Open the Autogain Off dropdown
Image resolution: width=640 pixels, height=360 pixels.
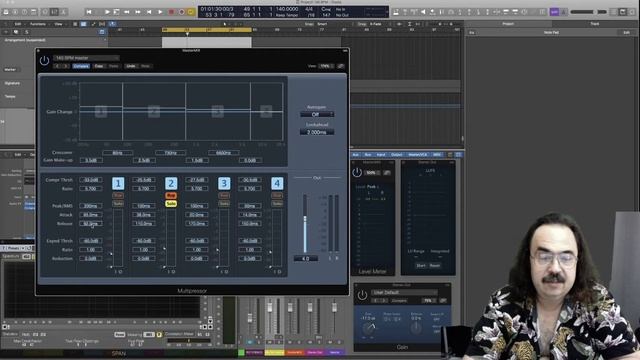[x=317, y=114]
